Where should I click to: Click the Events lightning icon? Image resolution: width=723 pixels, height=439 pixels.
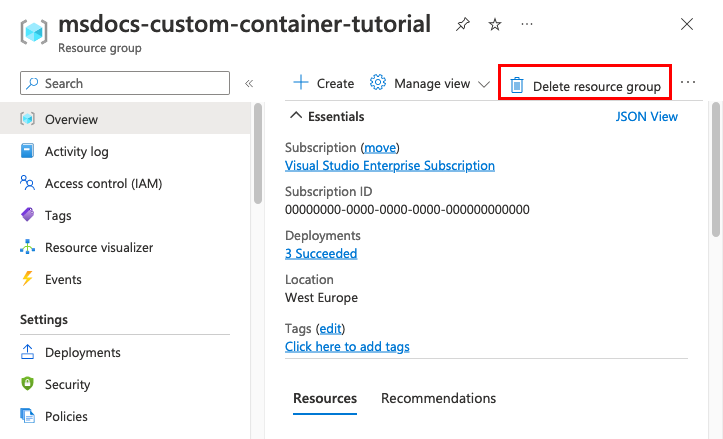[28, 280]
